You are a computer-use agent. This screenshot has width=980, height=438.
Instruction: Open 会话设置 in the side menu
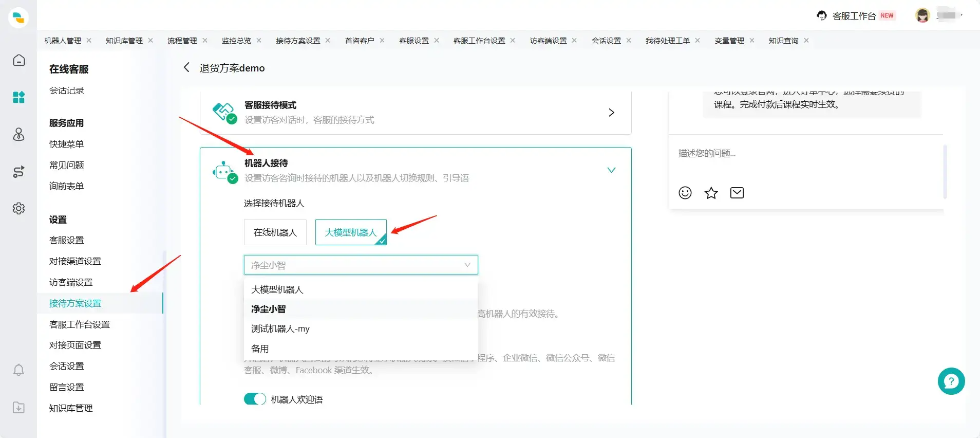(67, 366)
